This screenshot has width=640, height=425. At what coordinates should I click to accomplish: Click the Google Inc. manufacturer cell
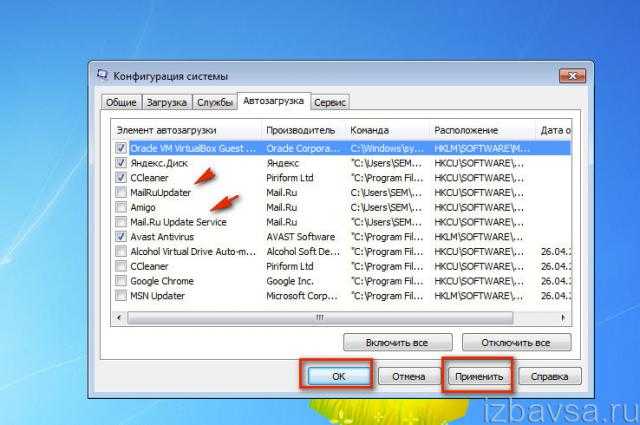290,281
